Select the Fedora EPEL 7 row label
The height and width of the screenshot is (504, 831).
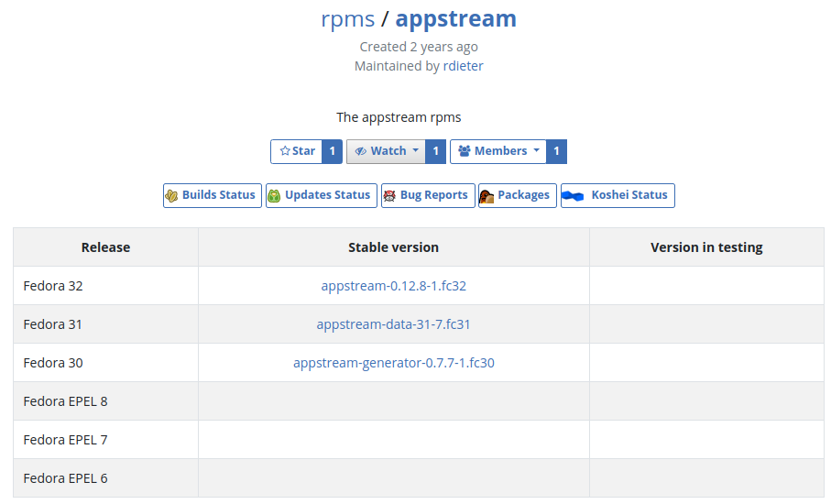click(65, 440)
